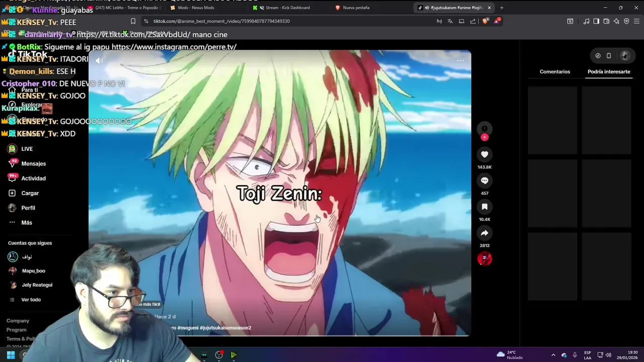Click the phone app icon above Comentarios
644x362 pixels.
(609, 56)
